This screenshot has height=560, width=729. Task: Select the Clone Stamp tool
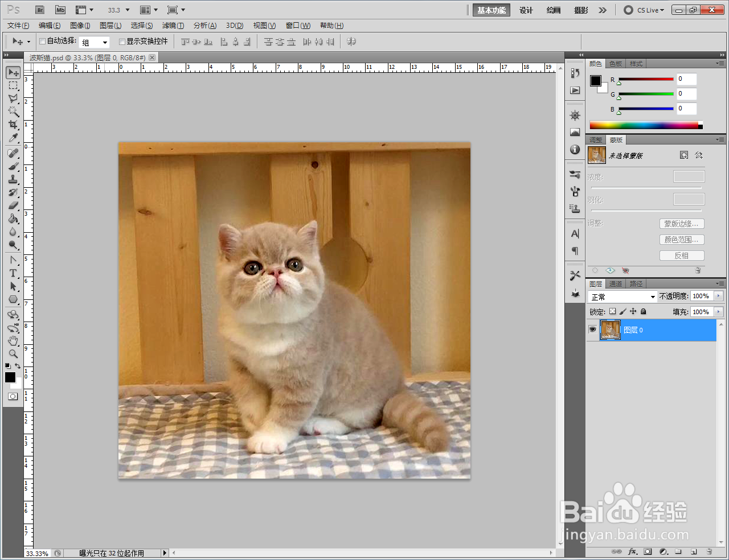click(x=13, y=180)
